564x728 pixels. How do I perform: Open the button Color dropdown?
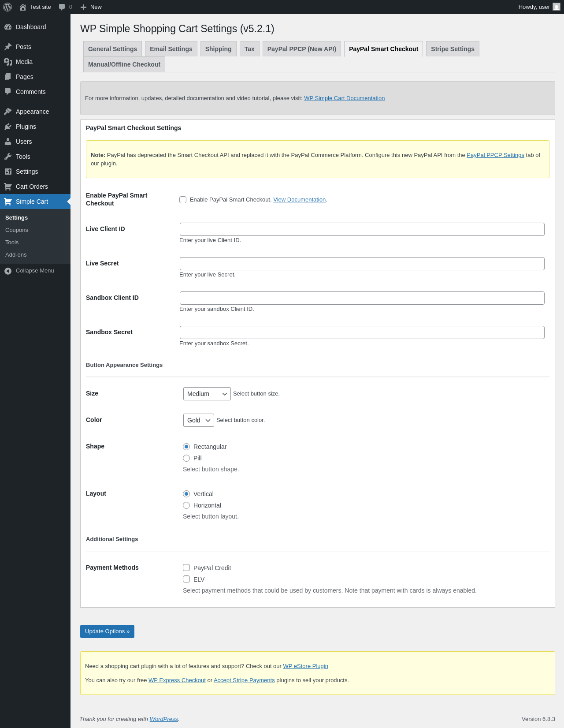click(198, 420)
